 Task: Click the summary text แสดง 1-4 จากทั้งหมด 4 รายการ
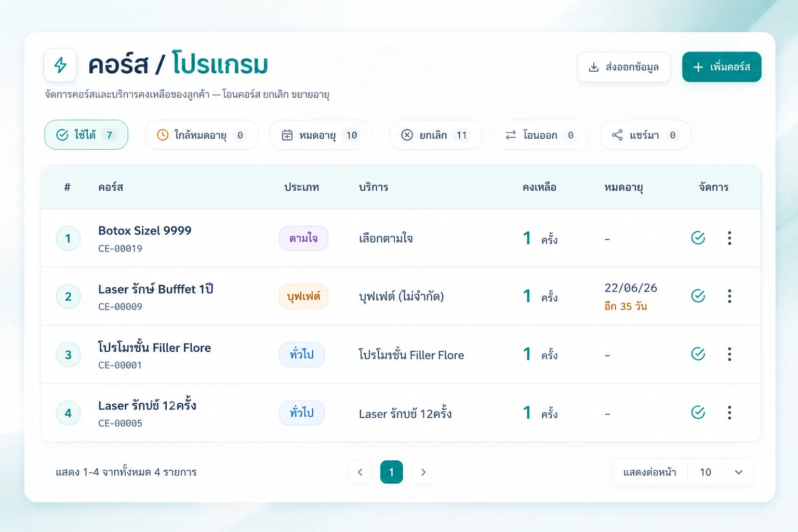126,472
